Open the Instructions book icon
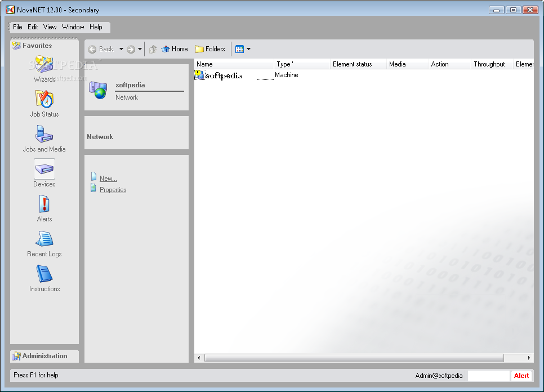Viewport: 544px width, 392px height. tap(44, 274)
